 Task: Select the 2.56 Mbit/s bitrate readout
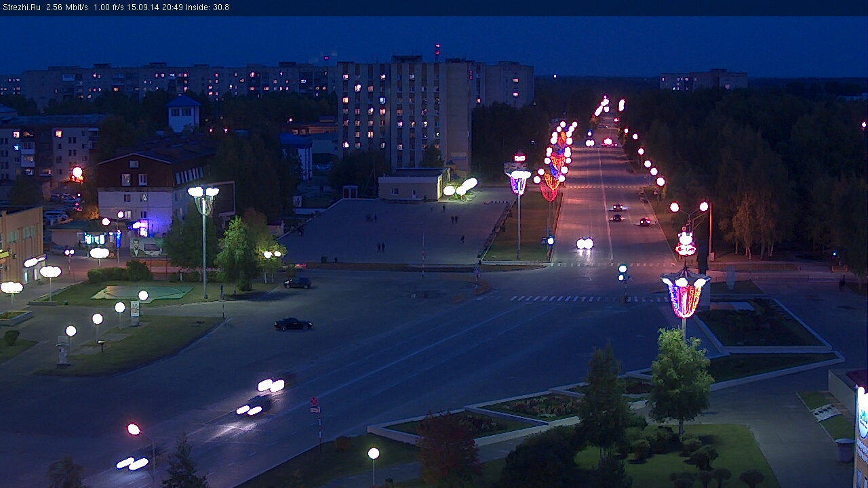[x=66, y=7]
